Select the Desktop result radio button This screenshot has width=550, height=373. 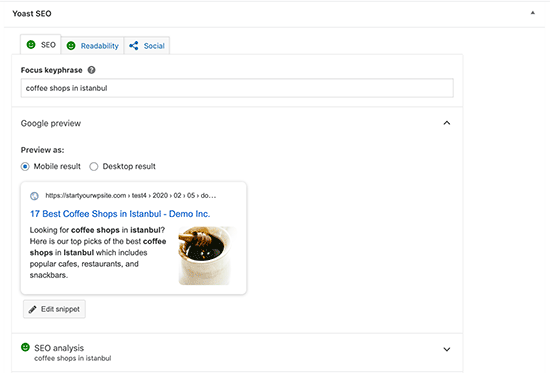pyautogui.click(x=94, y=166)
